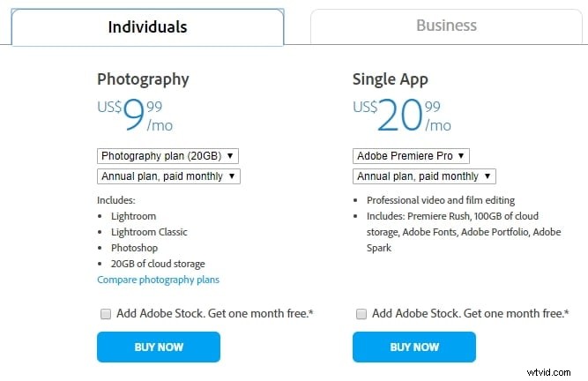588x381 pixels.
Task: Click the Photoshop list item
Action: (134, 248)
